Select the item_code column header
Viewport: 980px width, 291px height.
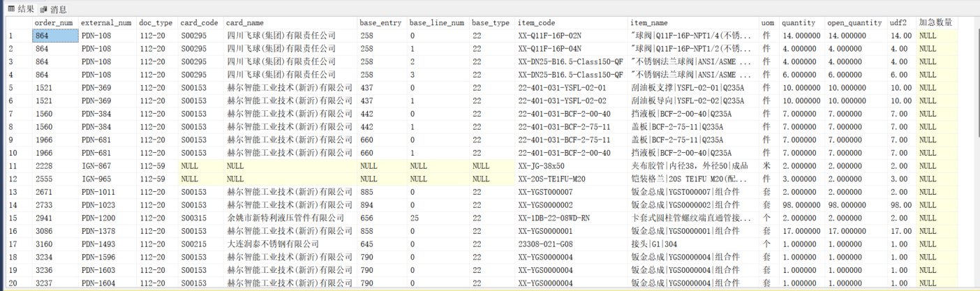572,22
